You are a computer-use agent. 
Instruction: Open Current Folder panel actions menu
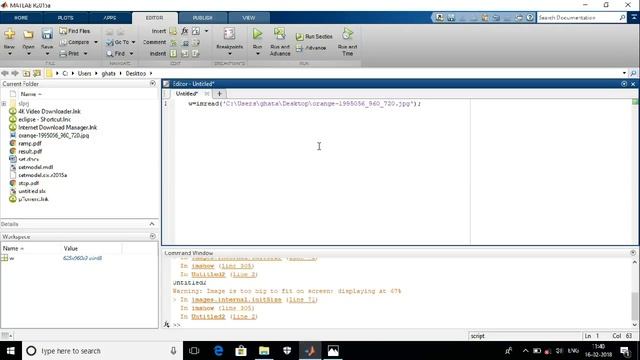[x=152, y=84]
